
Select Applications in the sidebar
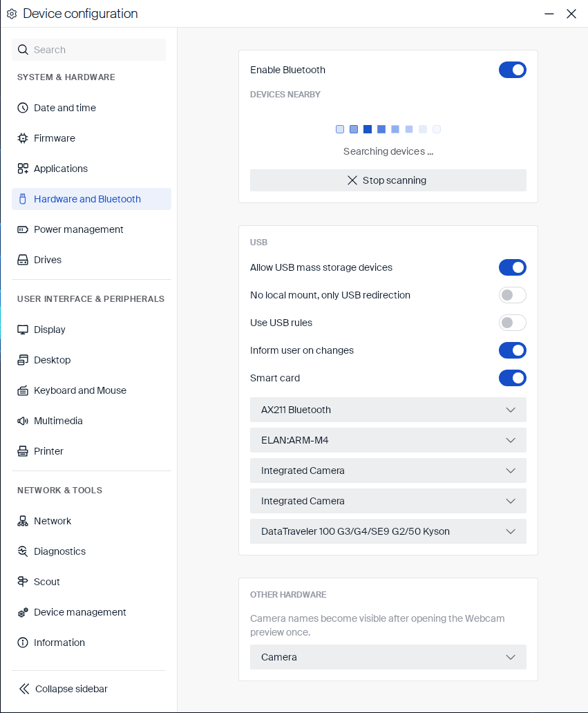91,169
